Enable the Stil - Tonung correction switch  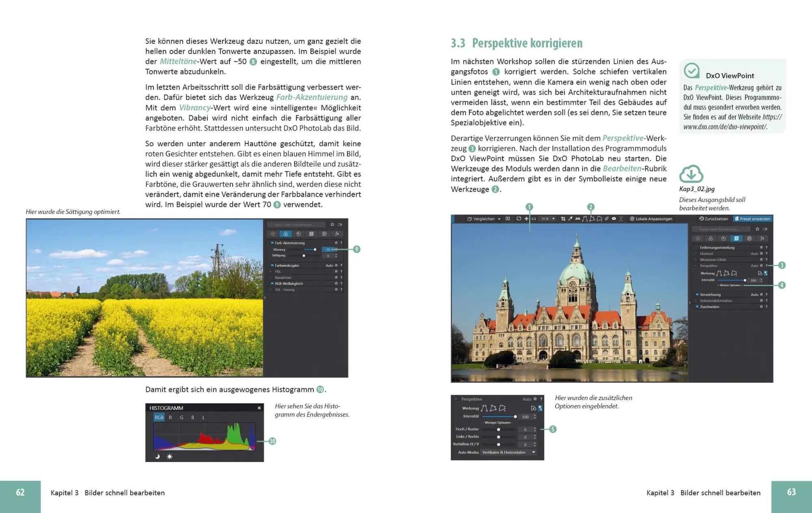click(271, 289)
